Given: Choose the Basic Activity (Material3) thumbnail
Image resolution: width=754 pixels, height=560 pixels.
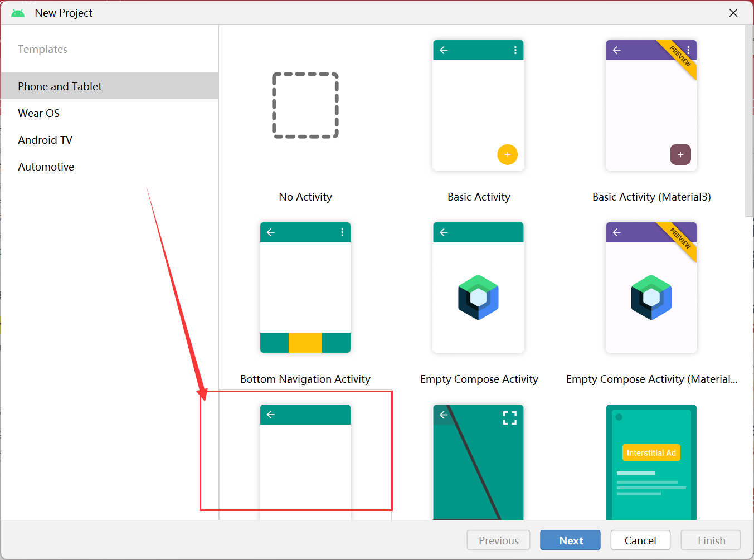Looking at the screenshot, I should 651,105.
